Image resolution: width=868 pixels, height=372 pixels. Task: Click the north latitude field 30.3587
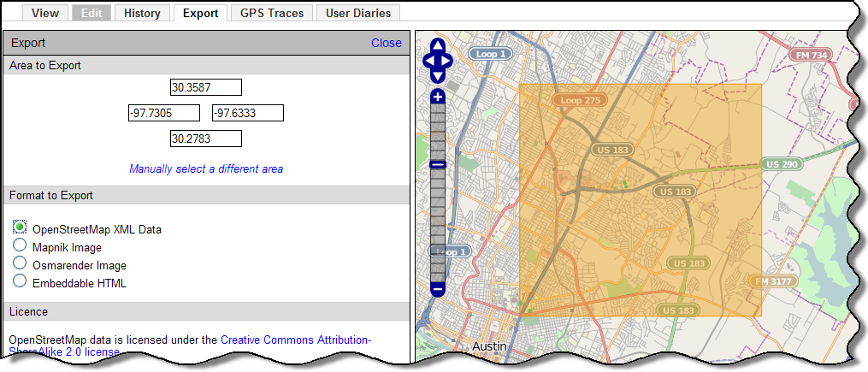pos(206,87)
